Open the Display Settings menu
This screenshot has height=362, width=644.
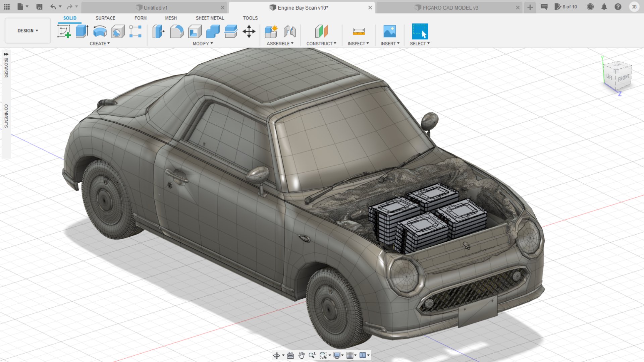tap(338, 355)
